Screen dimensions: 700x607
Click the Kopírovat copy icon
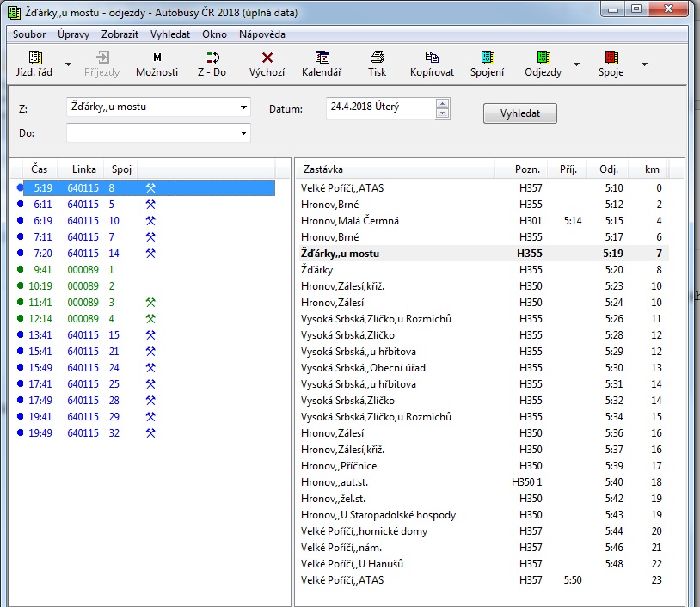[x=432, y=64]
